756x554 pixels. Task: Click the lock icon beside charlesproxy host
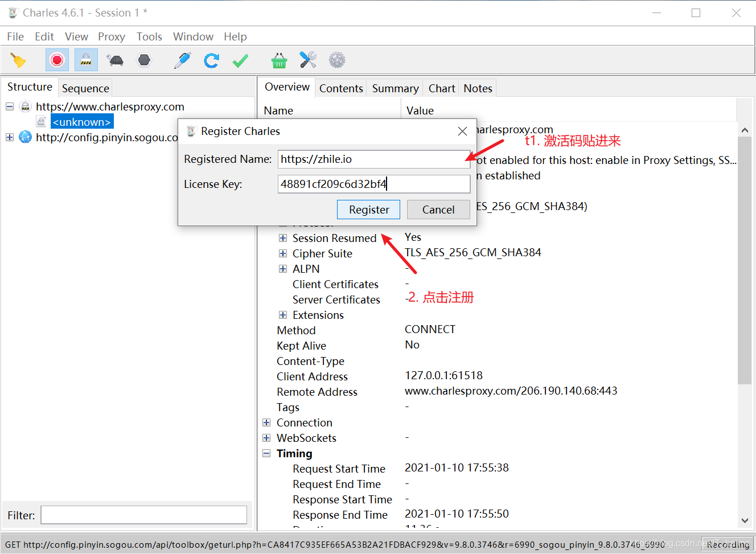point(25,106)
